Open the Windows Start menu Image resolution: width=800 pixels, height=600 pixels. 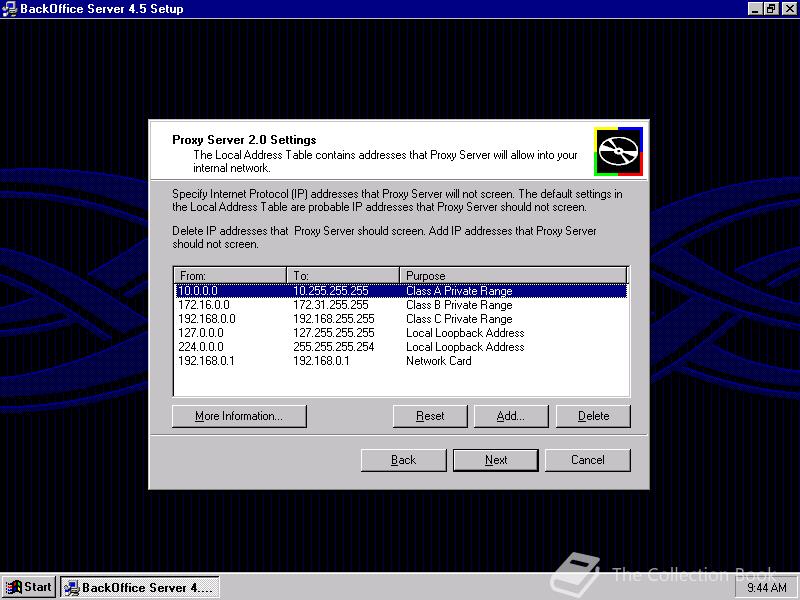click(29, 587)
